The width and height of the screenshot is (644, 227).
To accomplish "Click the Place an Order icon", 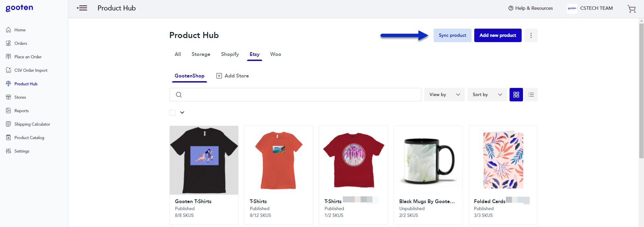I will [x=8, y=57].
